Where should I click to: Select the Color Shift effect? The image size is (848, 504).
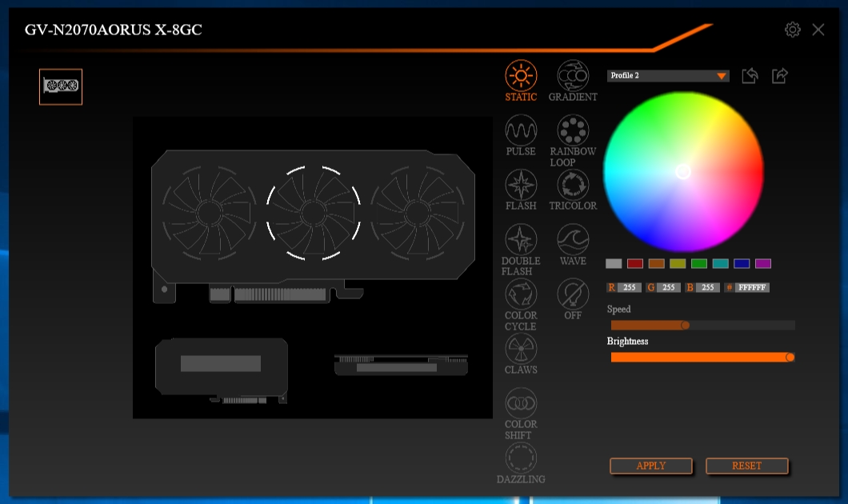(x=521, y=414)
